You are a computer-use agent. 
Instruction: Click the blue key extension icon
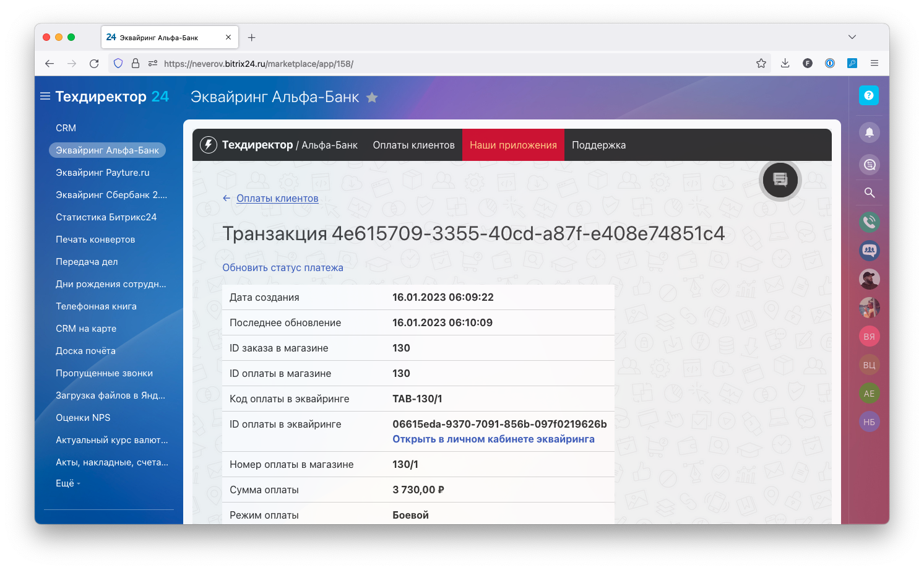[x=852, y=63]
